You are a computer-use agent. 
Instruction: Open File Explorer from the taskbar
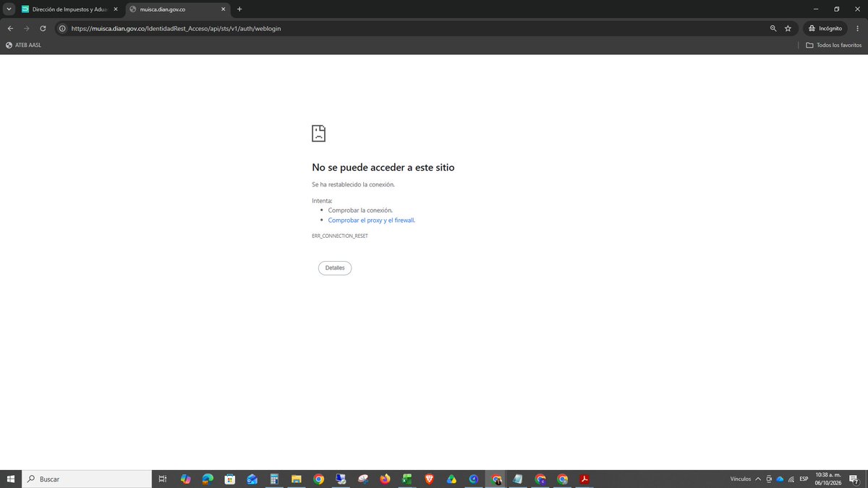point(296,479)
